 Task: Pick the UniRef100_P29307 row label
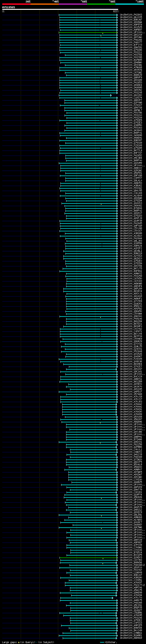131,105
